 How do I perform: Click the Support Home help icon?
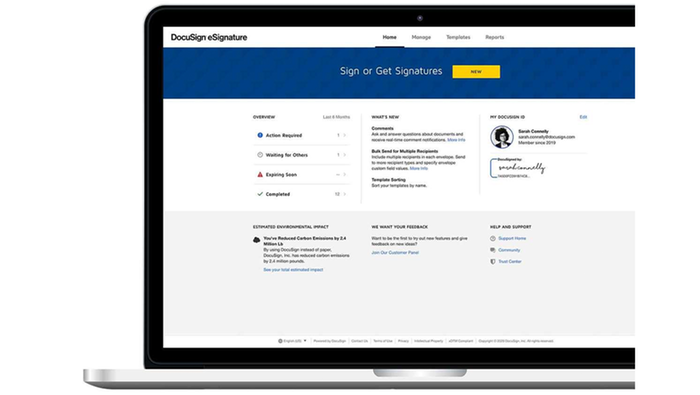(x=493, y=239)
